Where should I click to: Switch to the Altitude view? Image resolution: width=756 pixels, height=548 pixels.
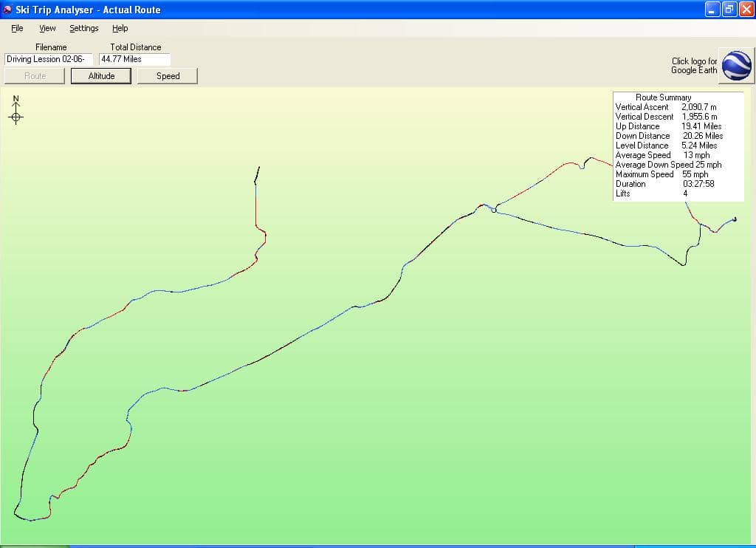tap(101, 76)
